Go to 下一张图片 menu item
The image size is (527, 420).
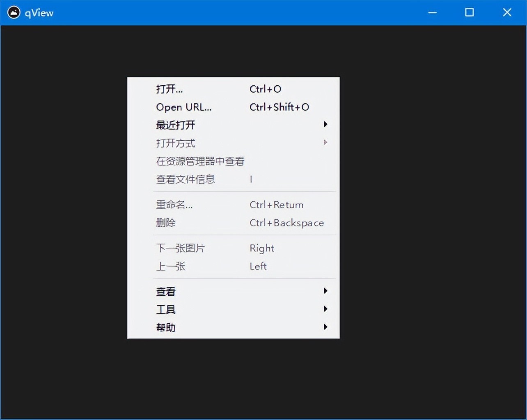click(x=233, y=248)
